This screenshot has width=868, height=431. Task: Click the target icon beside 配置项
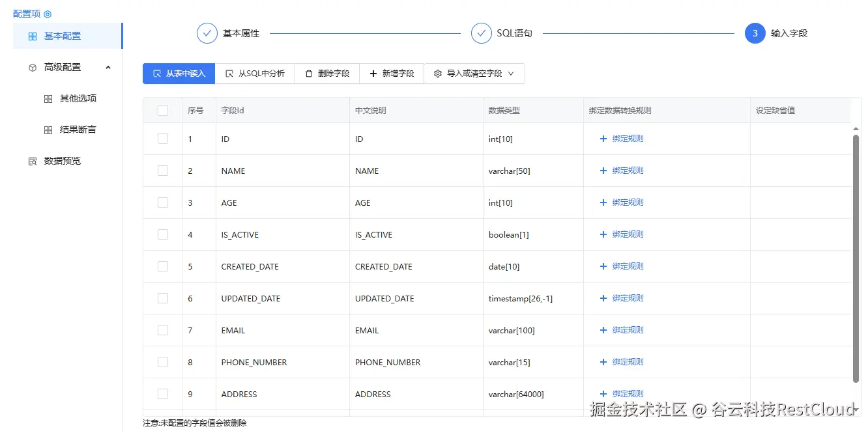[48, 14]
